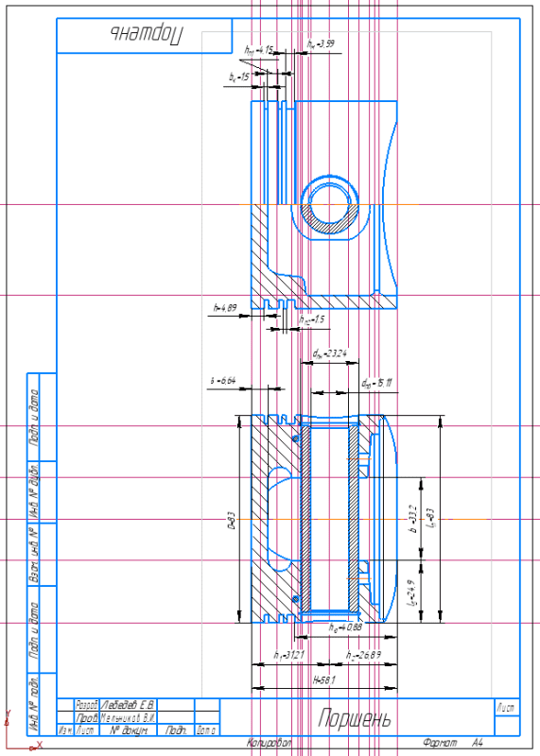Select the title text "Поршень" in the title block
Screen dimensions: 540x756
point(355,718)
